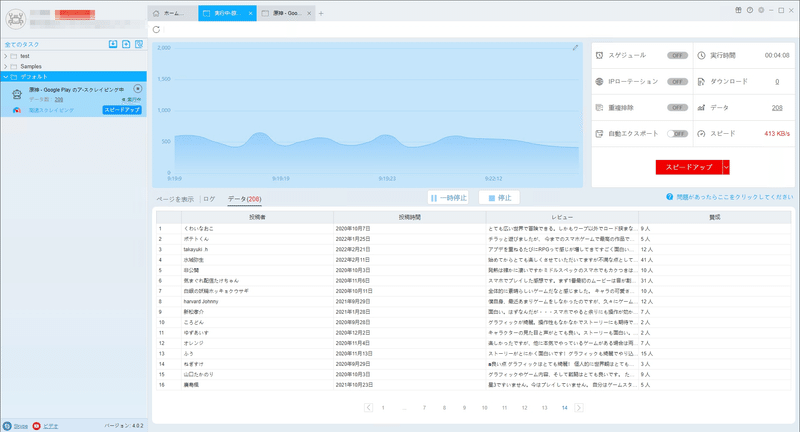This screenshot has height=432, width=800.
Task: Toggle the 重複排除 OFF switch
Action: tap(677, 108)
